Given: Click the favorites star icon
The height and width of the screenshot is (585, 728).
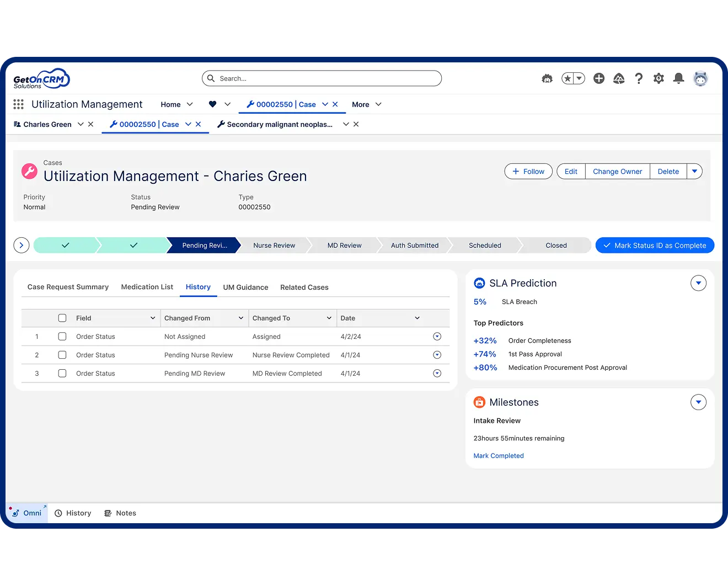Looking at the screenshot, I should [568, 79].
